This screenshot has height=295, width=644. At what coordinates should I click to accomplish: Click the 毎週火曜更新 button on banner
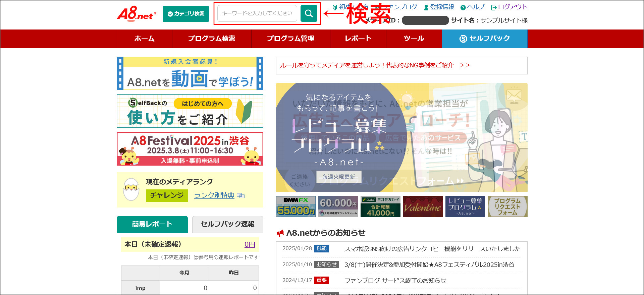(x=339, y=177)
